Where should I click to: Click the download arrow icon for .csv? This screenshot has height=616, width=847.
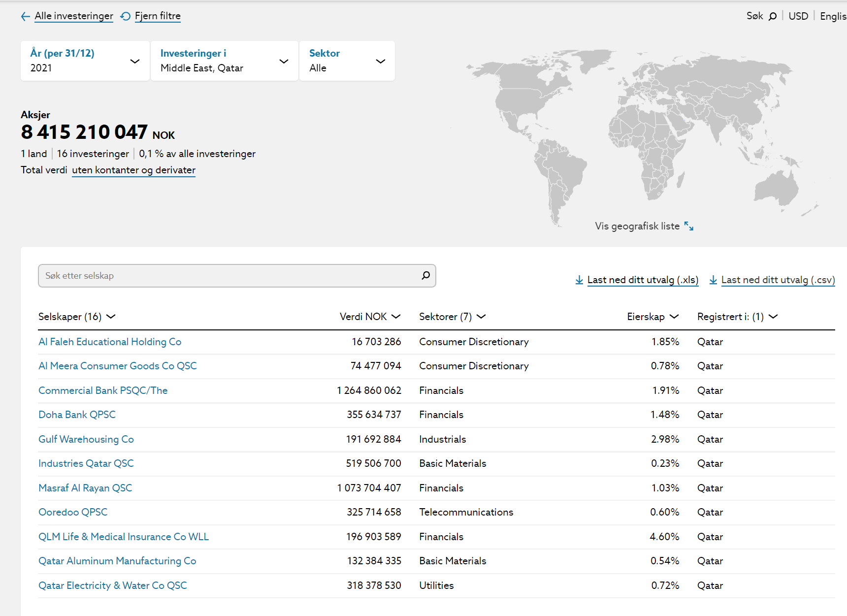[713, 280]
